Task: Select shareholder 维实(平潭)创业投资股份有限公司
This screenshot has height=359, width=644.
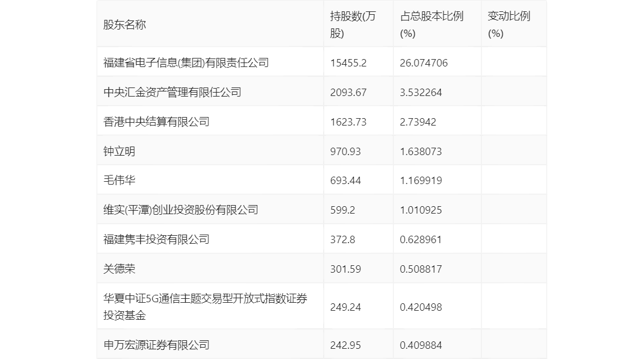Action: [181, 210]
